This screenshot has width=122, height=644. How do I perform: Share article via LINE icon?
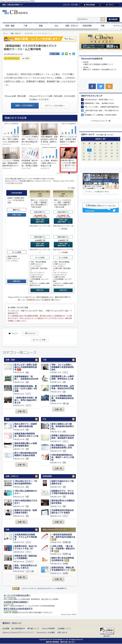tap(66, 54)
